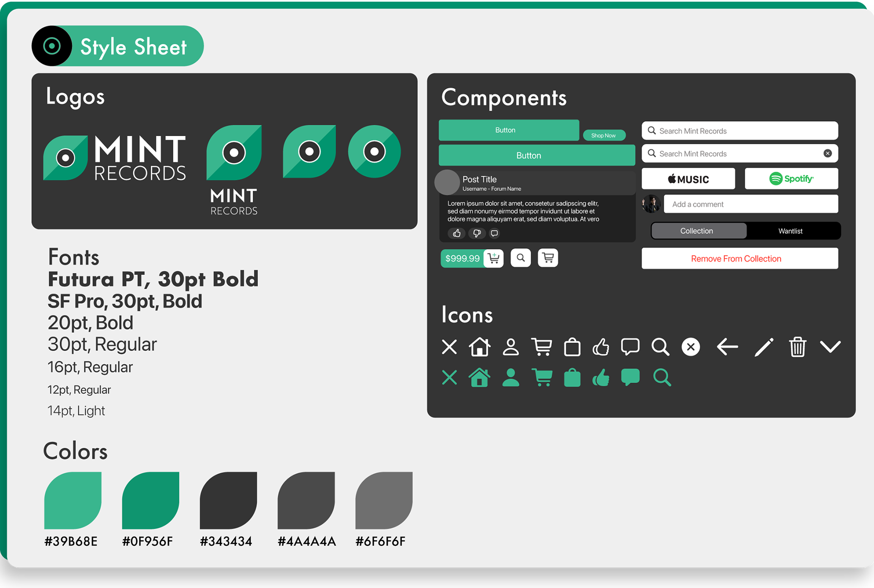Click Remove From Collection button
Screen dimensions: 874x588
[740, 259]
